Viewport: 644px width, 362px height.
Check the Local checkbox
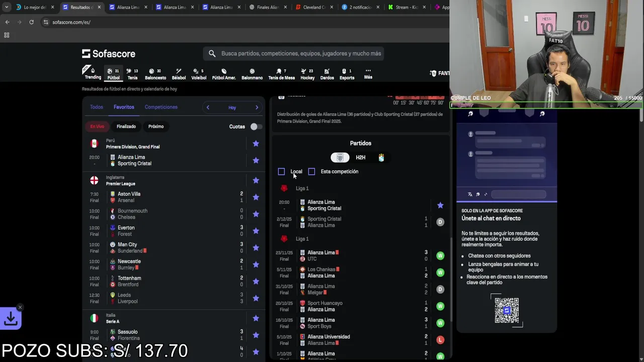click(281, 171)
